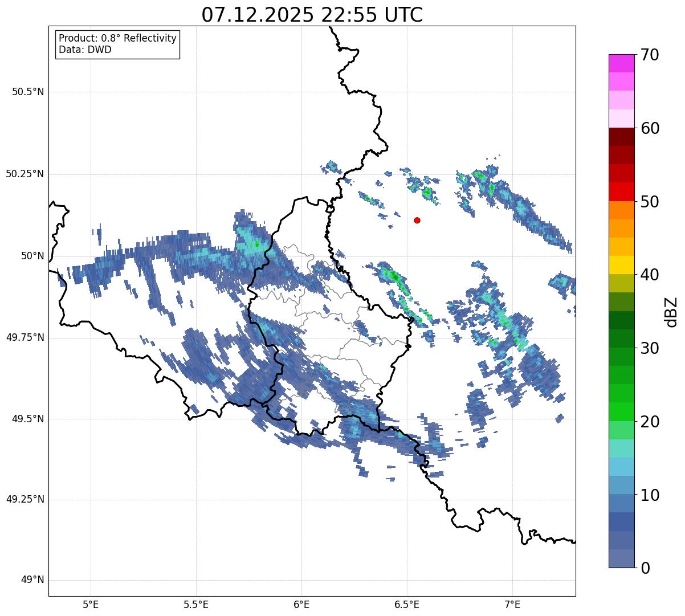
Task: Click the colorbar tick label 70
Action: 650,55
